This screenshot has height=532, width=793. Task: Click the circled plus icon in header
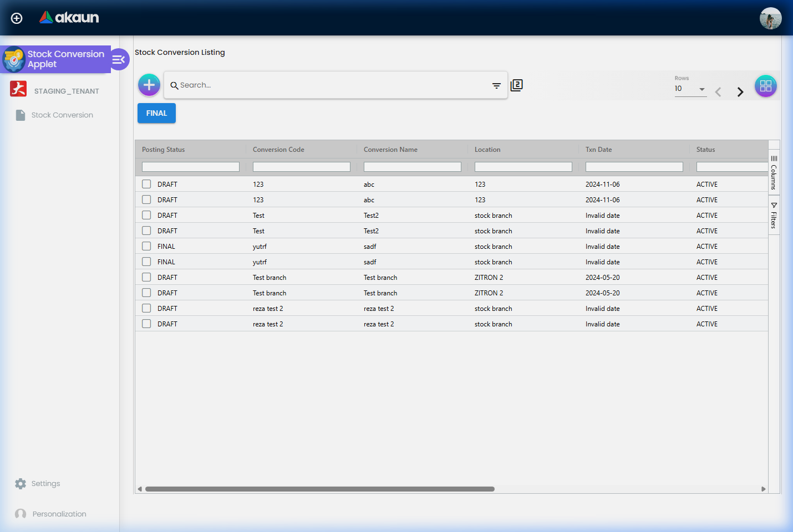17,18
